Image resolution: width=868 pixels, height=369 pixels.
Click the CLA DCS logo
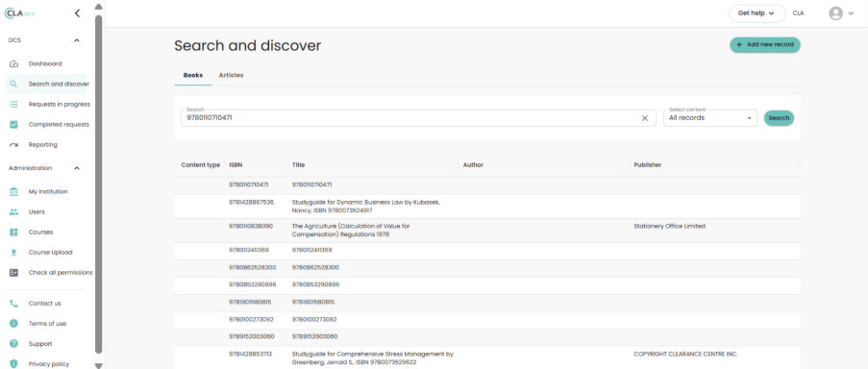coord(20,13)
